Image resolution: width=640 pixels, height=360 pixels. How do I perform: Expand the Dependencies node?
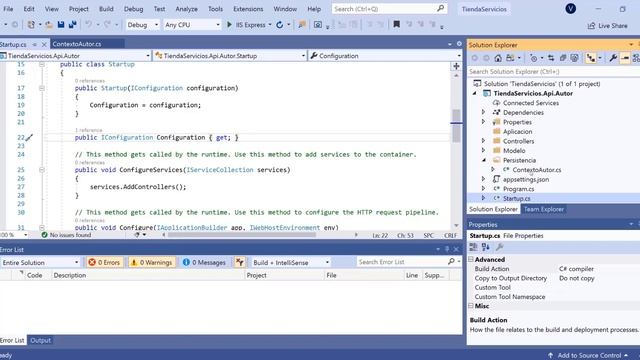click(484, 112)
